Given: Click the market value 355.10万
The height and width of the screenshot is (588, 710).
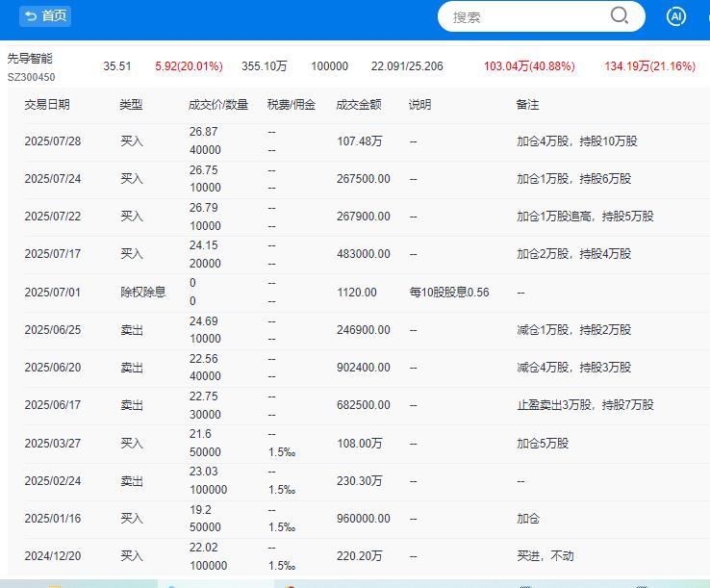Looking at the screenshot, I should [x=265, y=66].
